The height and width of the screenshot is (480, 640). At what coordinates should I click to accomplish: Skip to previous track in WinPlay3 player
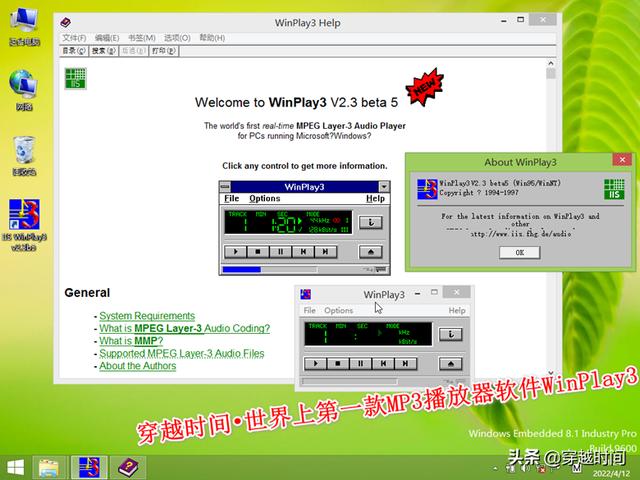383,363
